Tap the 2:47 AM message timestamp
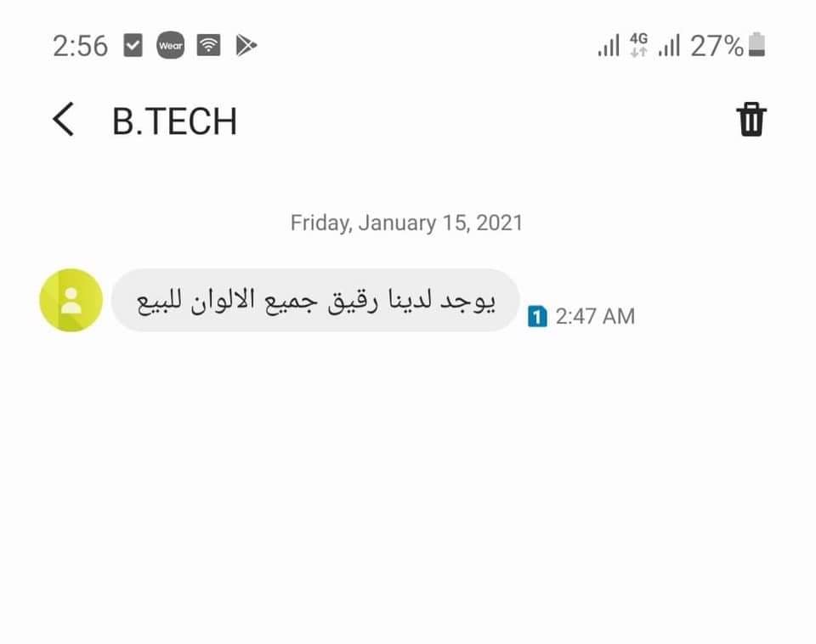Screen dimensions: 816x644 click(595, 316)
